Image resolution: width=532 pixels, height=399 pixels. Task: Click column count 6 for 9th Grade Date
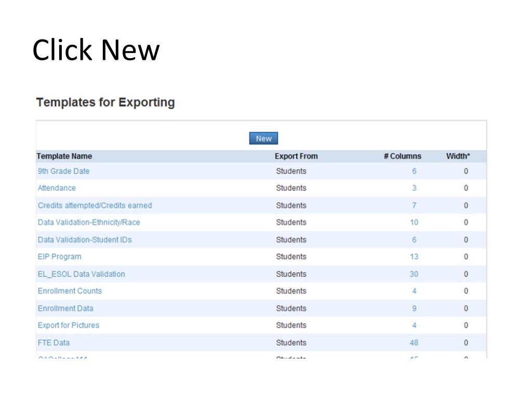coord(414,171)
